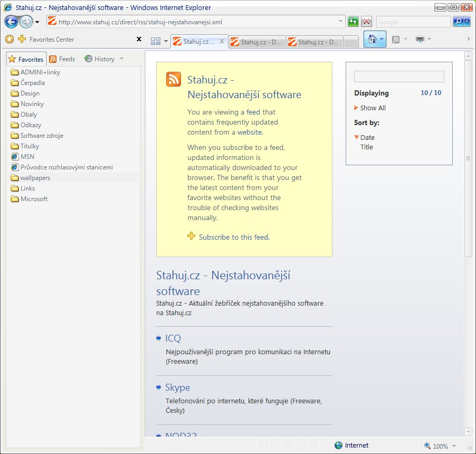Add to Favorites with the plus icon
The image size is (476, 454).
(22, 39)
